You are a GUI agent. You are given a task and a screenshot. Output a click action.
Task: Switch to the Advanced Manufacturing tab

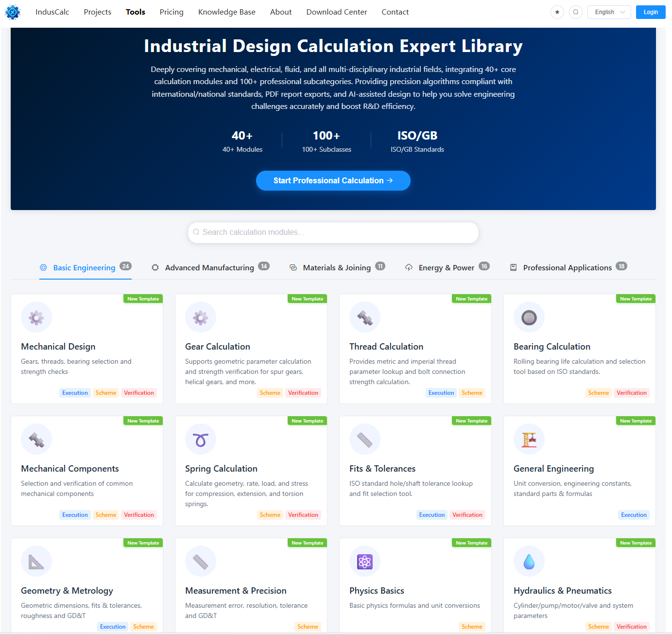click(x=209, y=267)
